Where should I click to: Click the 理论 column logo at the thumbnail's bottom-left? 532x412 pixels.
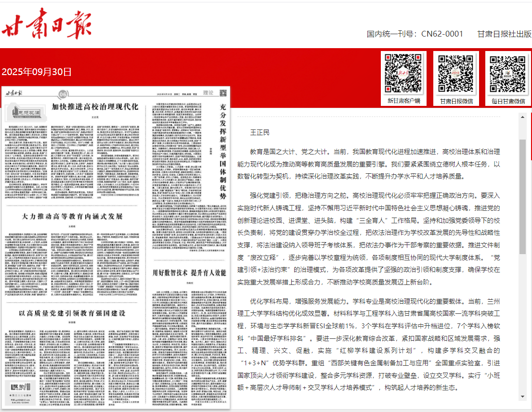tap(20, 387)
